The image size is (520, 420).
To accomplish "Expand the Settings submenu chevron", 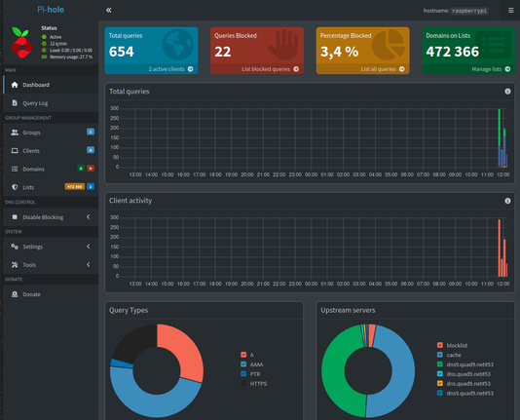I will coord(89,247).
